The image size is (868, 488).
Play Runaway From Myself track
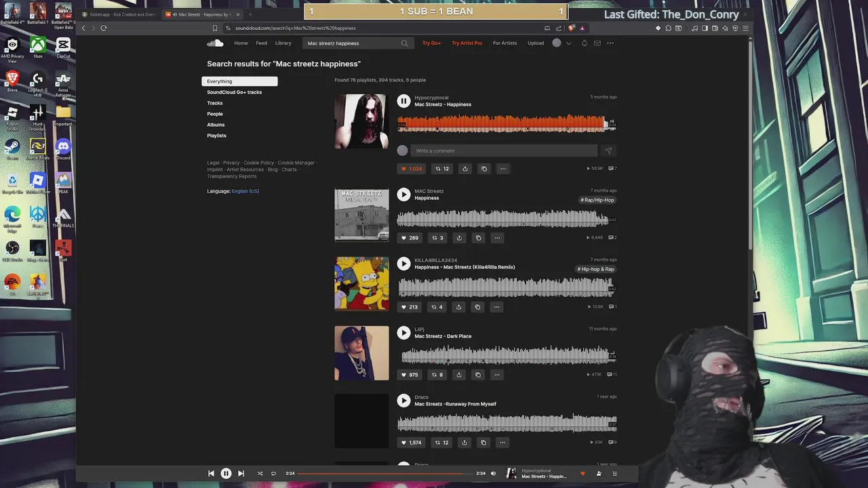(x=403, y=401)
